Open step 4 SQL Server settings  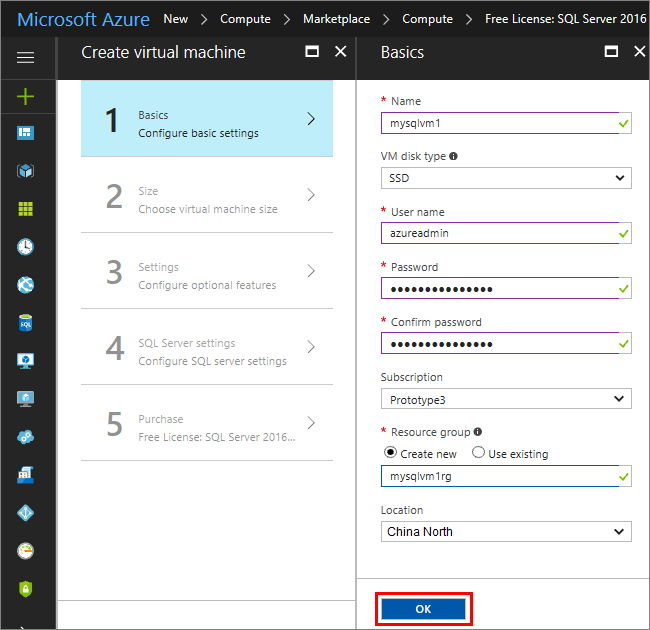click(x=207, y=347)
